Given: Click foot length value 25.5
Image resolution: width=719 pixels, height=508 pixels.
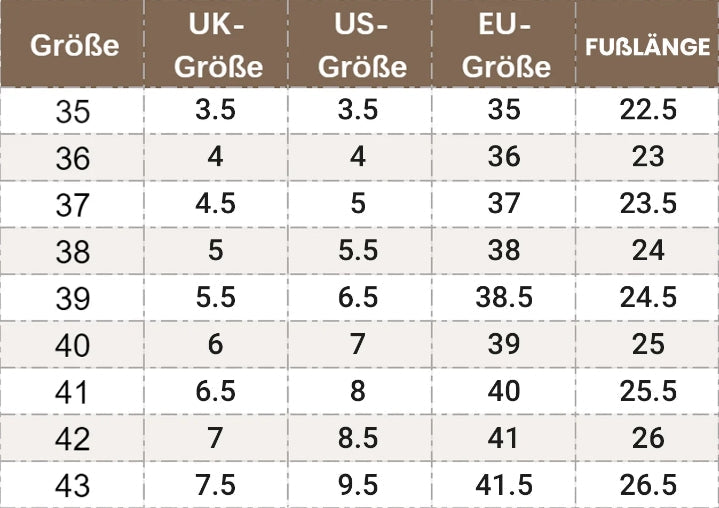Looking at the screenshot, I should tap(648, 391).
